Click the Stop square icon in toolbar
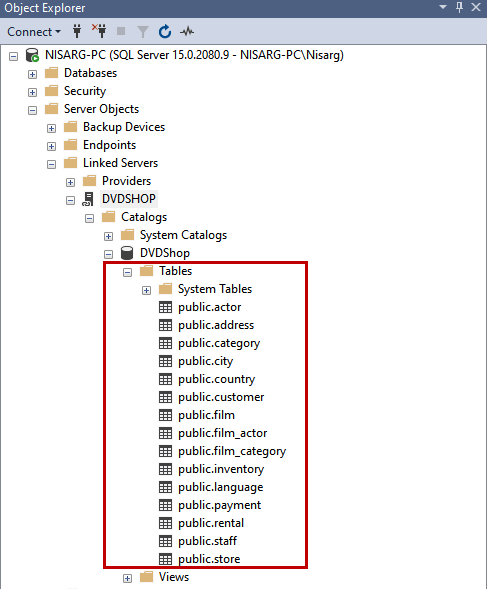 [x=121, y=31]
